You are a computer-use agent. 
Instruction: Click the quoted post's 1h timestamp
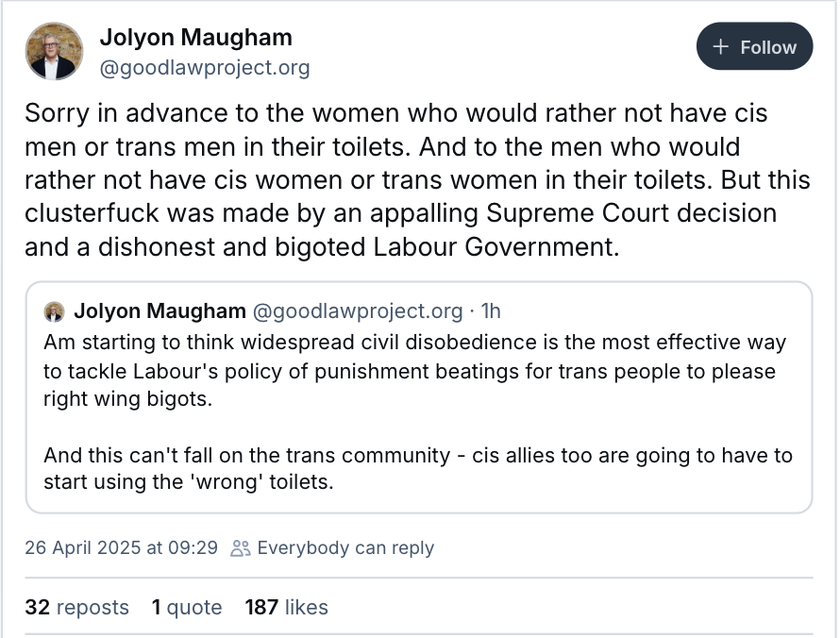[x=492, y=311]
